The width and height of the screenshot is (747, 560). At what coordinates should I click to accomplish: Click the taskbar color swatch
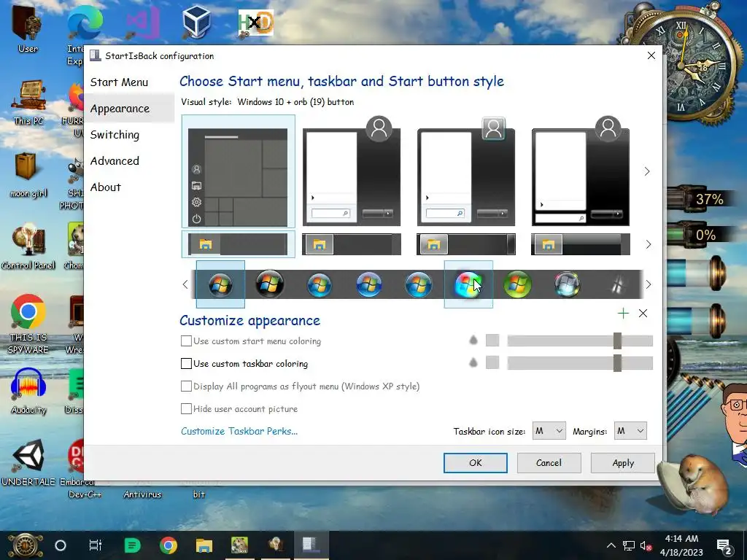492,362
